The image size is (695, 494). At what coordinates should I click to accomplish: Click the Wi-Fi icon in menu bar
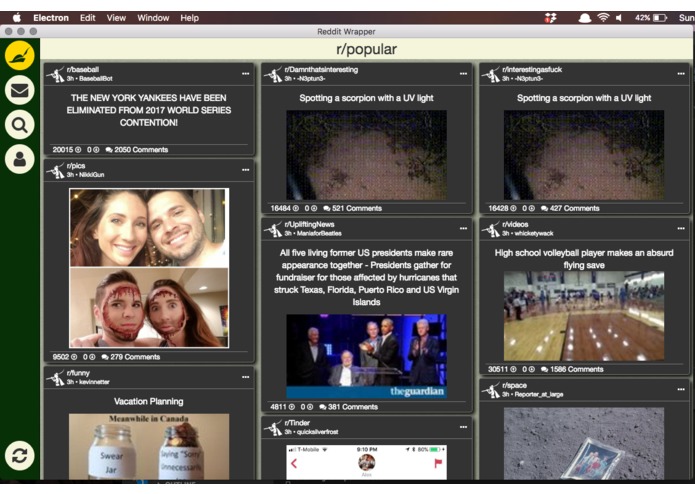603,18
